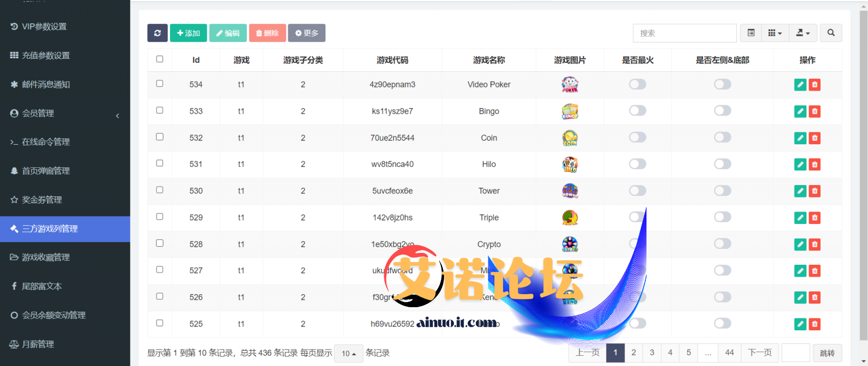Click green edit icon for Tower row
Screen dimensions: 868x366
800,191
